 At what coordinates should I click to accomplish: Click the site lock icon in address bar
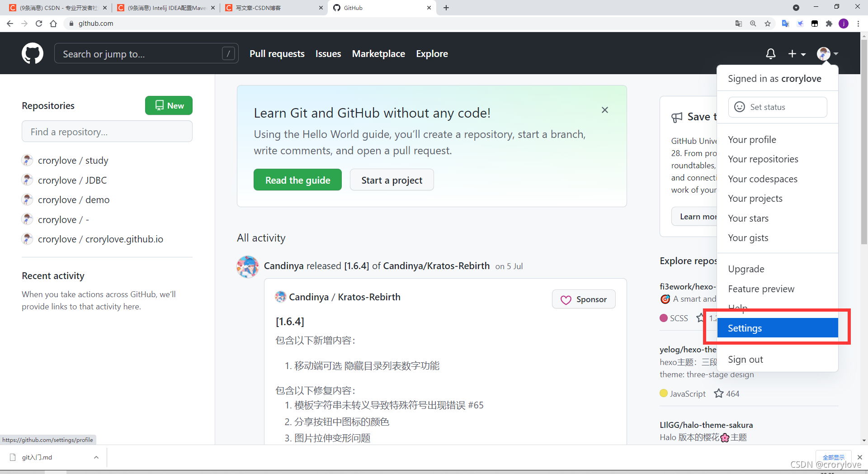click(71, 24)
